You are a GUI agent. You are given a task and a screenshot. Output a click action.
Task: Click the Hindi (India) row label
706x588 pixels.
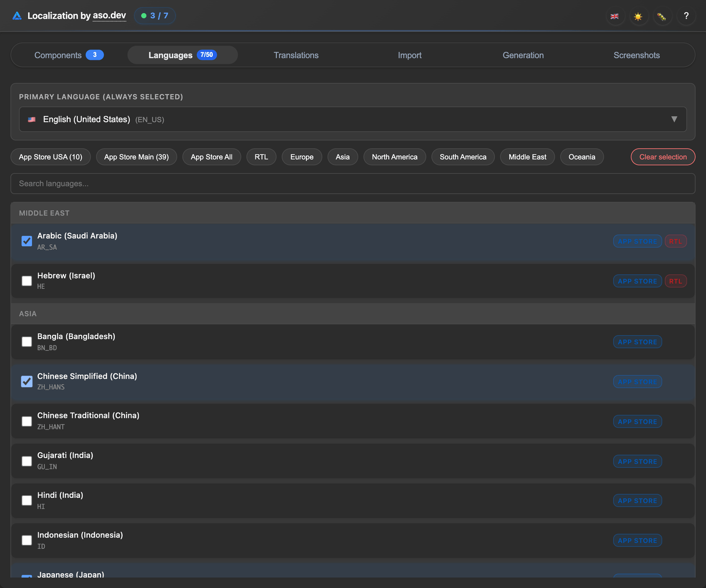point(60,495)
